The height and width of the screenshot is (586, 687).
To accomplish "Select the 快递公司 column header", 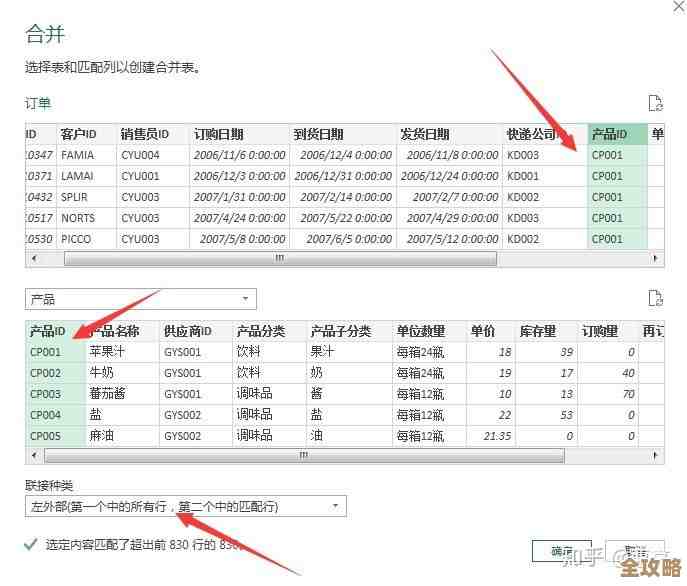I will coord(545,134).
